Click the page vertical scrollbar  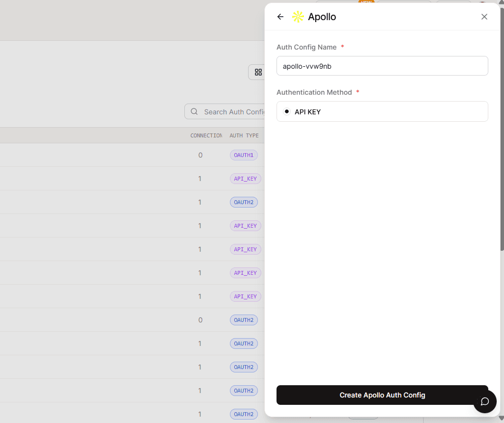click(x=502, y=129)
